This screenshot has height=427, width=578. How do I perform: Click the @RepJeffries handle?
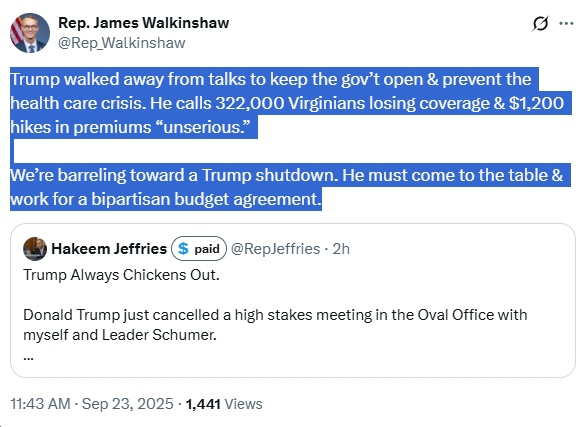click(275, 249)
